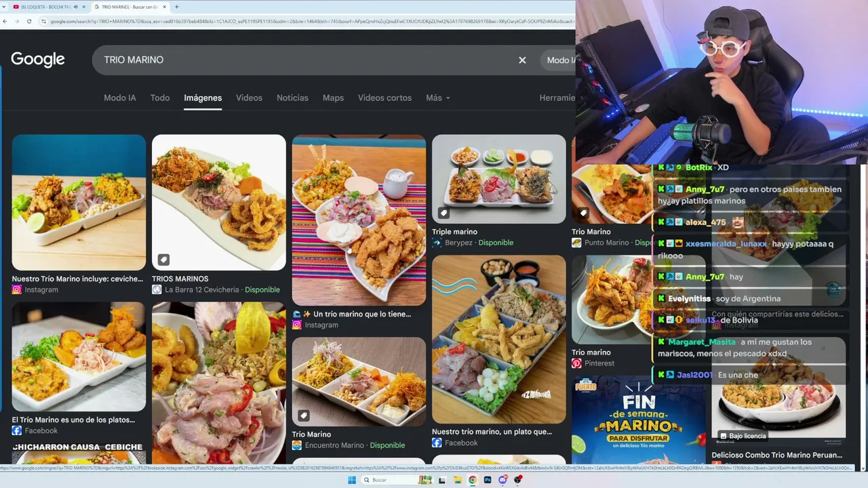This screenshot has width=868, height=488.
Task: Reload the current page
Action: pyautogui.click(x=29, y=21)
